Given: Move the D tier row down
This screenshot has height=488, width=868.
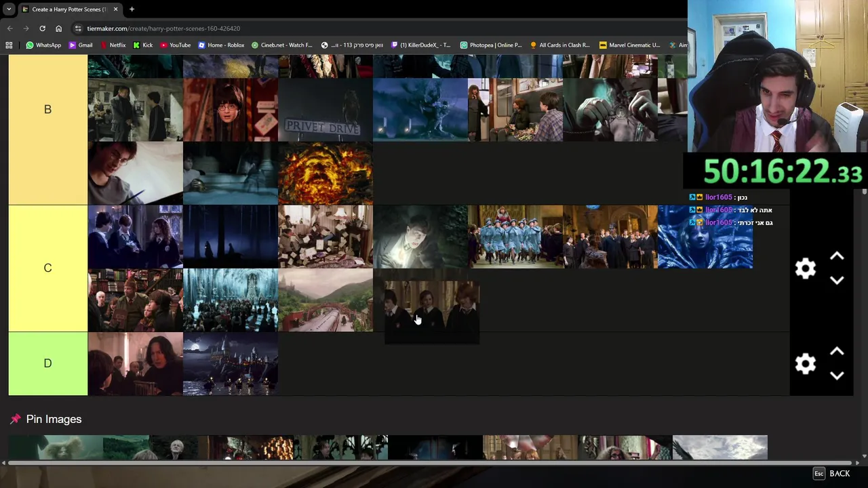Looking at the screenshot, I should 837,375.
